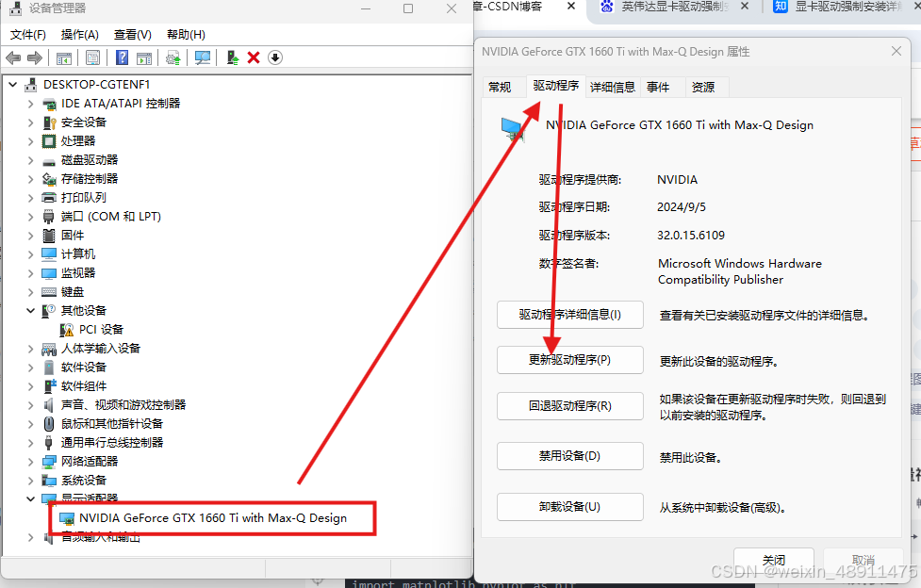Click the Update device driver toolbar icon
This screenshot has width=921, height=588.
pos(173,57)
